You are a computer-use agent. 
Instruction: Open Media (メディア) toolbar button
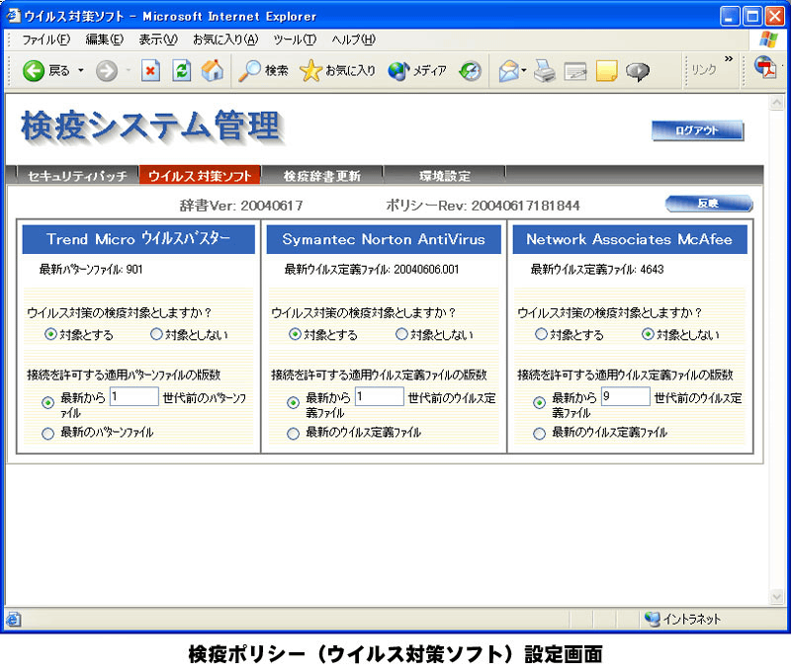pyautogui.click(x=417, y=70)
